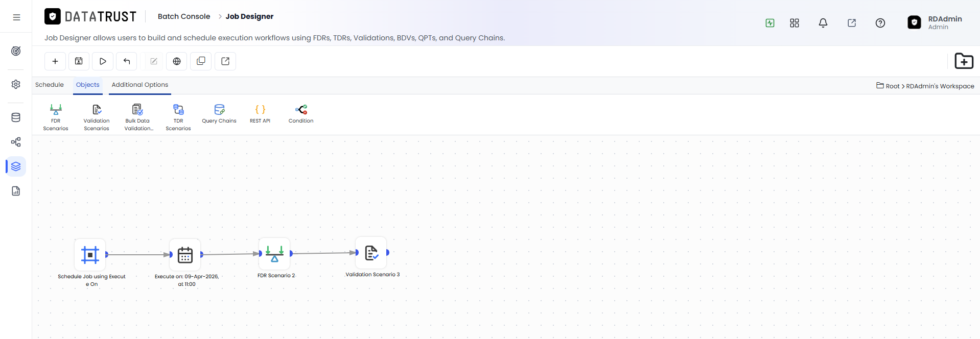Click the copy duplicate toolbar icon
980x339 pixels.
[201, 61]
